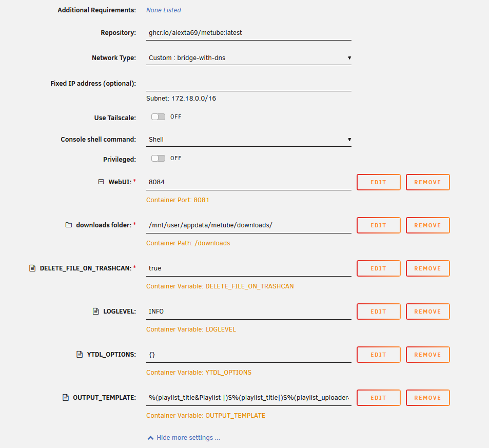Click the YTDL_OPTIONS value field
Viewport: 489px width, 448px height.
[x=248, y=355]
